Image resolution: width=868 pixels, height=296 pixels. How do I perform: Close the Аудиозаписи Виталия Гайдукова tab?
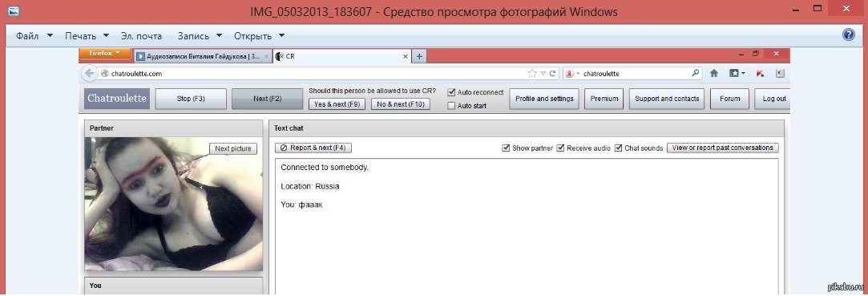pos(266,56)
